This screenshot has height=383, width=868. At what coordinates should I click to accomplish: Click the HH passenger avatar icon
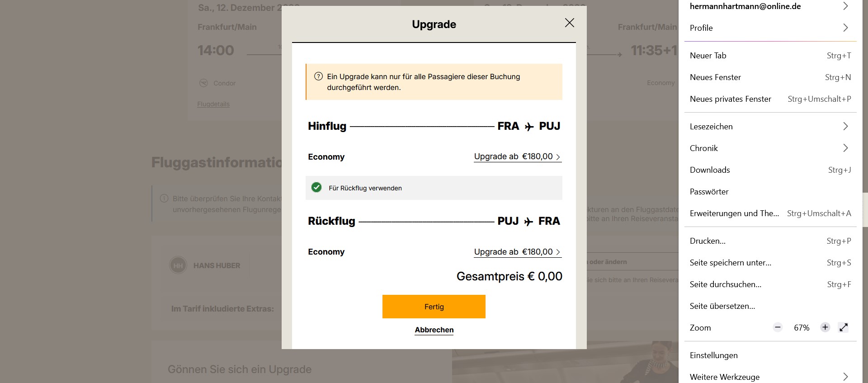(x=178, y=265)
